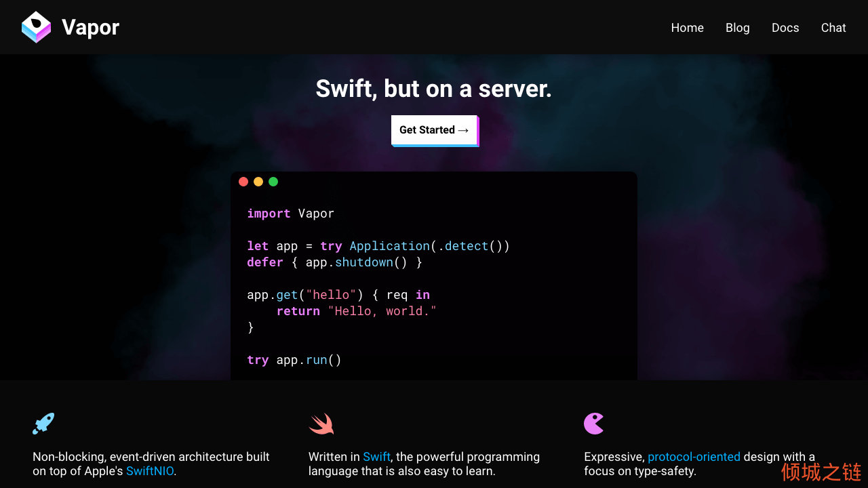Image resolution: width=868 pixels, height=488 pixels.
Task: Click the 'Swift, but on a server.' headline
Action: (x=434, y=88)
